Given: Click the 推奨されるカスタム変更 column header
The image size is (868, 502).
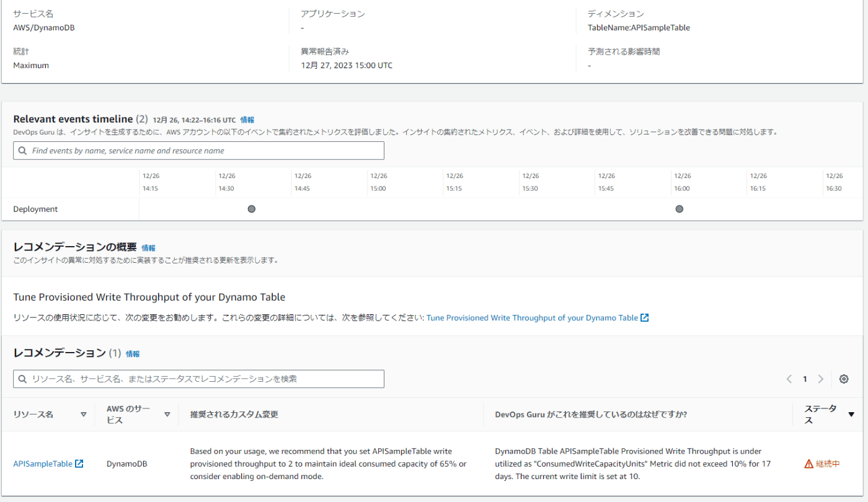Looking at the screenshot, I should [234, 415].
